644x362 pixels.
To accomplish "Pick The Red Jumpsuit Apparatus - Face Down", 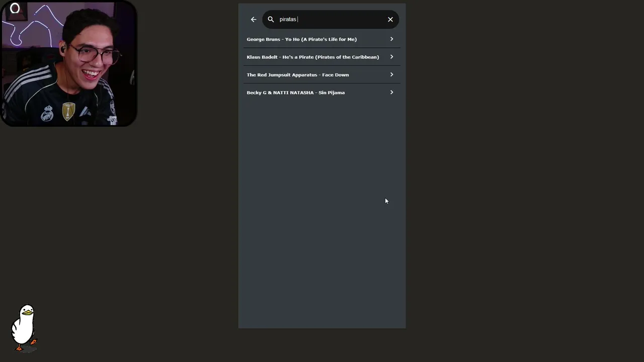I will tap(297, 75).
